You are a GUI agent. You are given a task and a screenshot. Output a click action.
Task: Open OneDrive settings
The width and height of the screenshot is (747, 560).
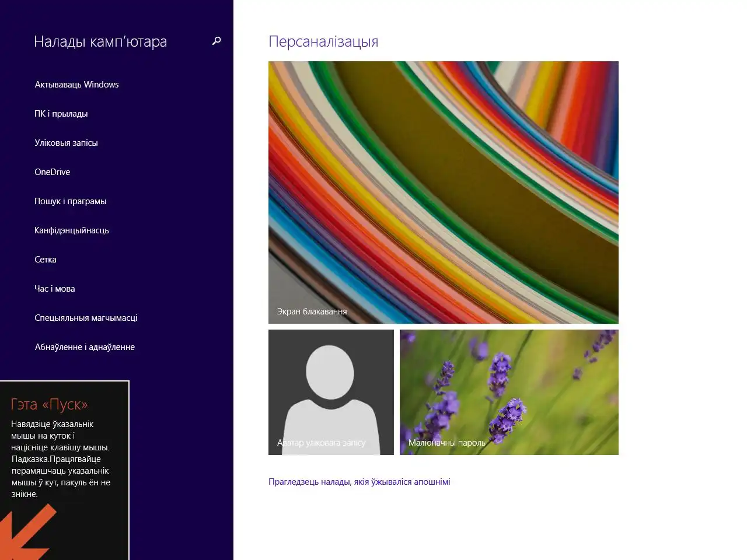coord(53,172)
